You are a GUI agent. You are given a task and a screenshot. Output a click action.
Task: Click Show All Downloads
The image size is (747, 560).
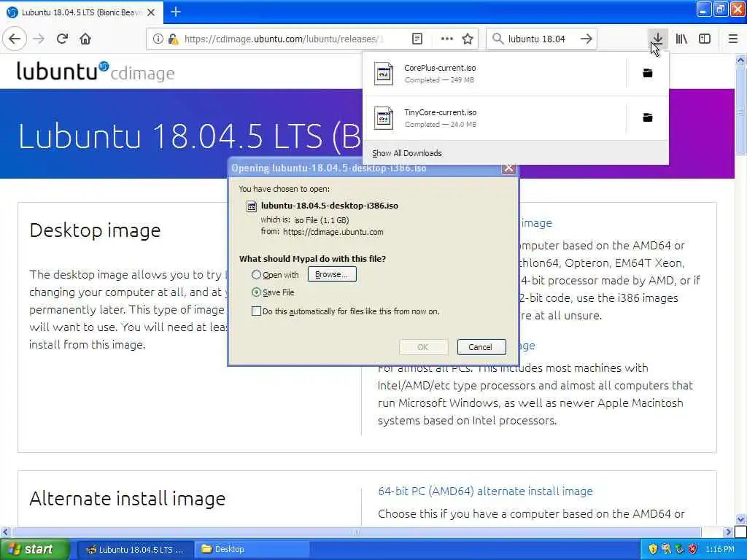(407, 153)
